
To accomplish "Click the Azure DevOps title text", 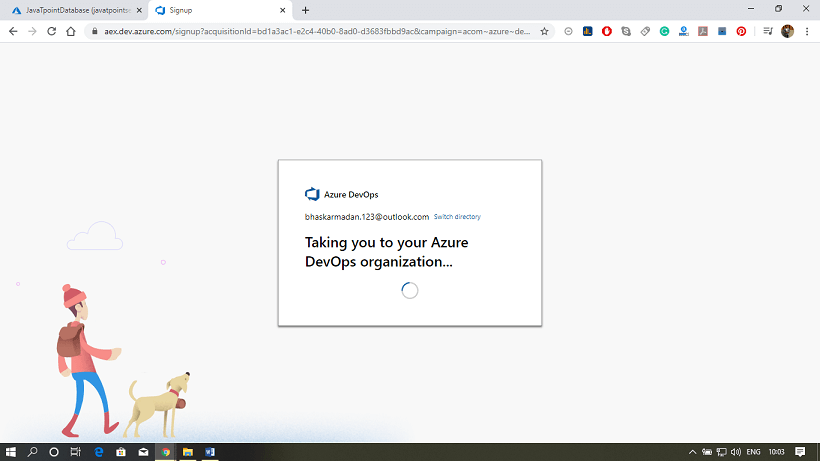I will pyautogui.click(x=351, y=194).
